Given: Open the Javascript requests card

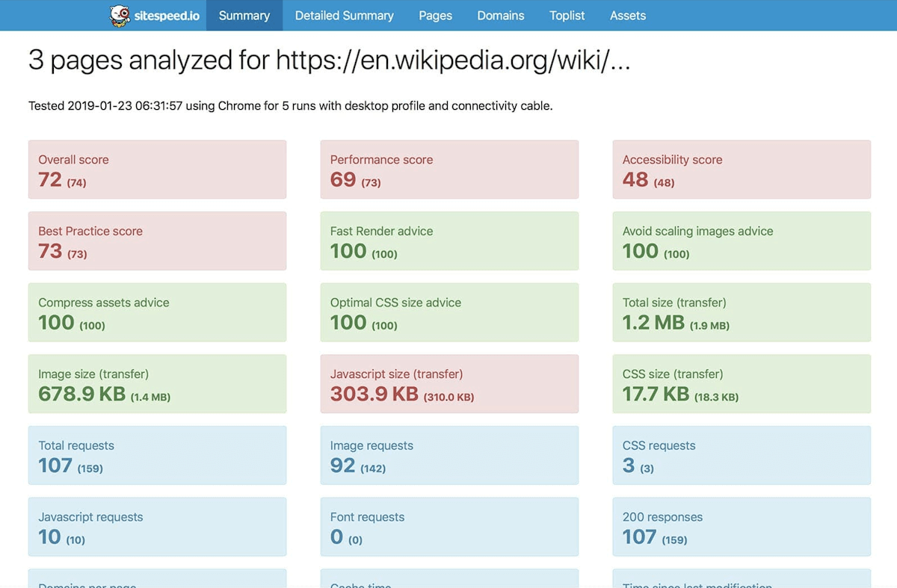Looking at the screenshot, I should click(157, 527).
